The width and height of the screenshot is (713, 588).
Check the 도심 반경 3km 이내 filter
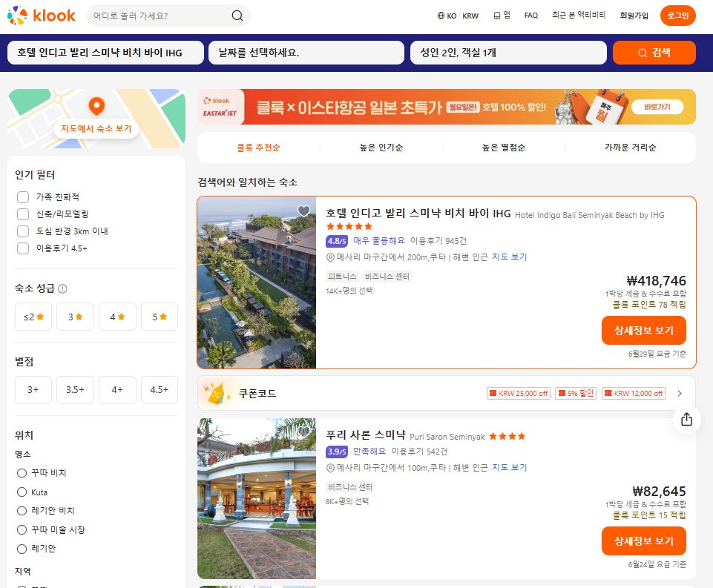coord(23,231)
